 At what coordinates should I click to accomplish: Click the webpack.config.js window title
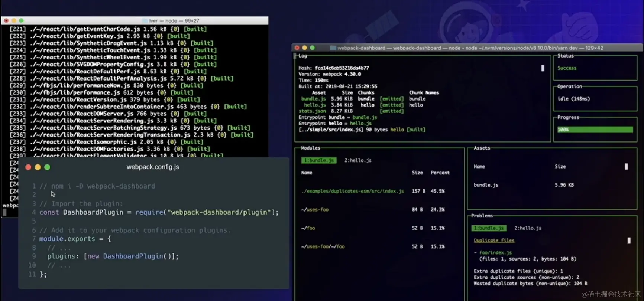[153, 167]
